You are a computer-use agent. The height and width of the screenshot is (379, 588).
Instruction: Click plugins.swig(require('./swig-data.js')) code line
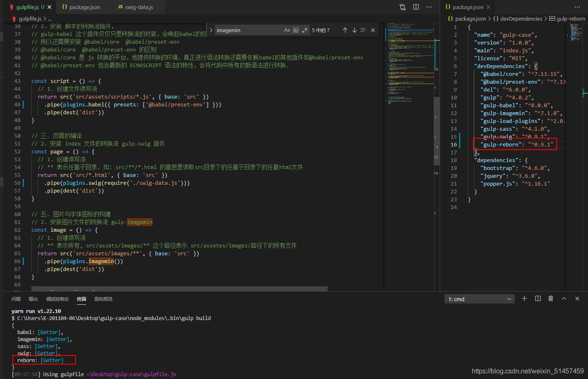point(117,183)
